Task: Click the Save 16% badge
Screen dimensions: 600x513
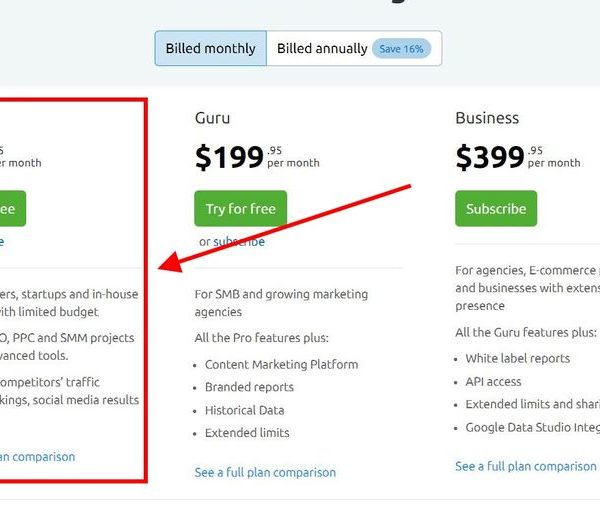Action: [401, 48]
